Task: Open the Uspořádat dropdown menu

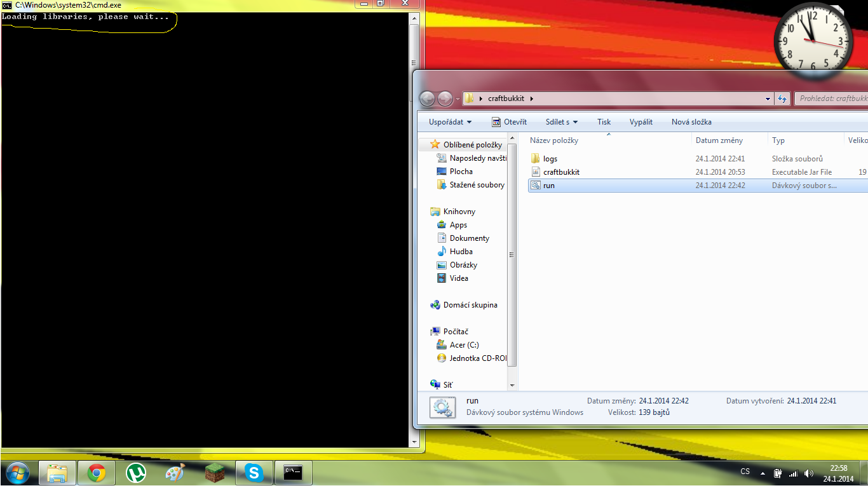Action: [450, 122]
